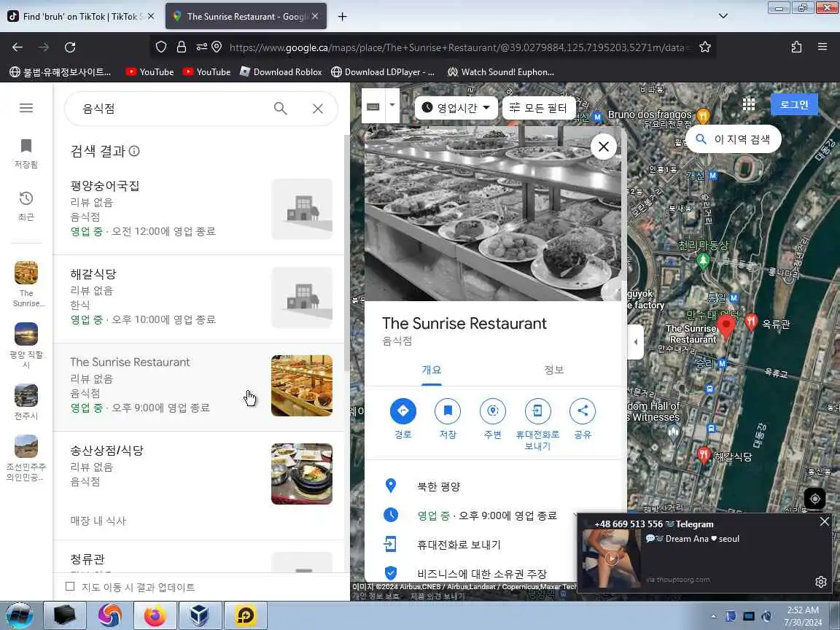Viewport: 840px width, 630px height.
Task: Open notification settings gear icon
Action: click(820, 582)
